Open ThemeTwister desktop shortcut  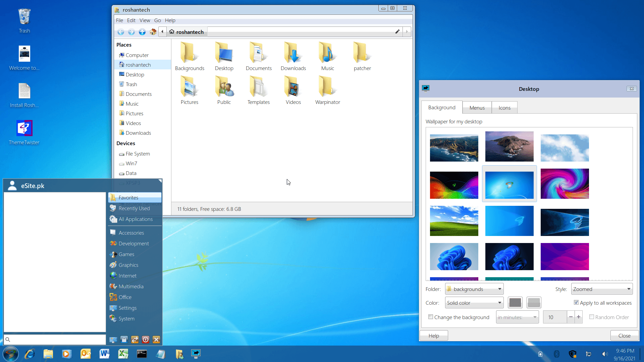(x=24, y=132)
